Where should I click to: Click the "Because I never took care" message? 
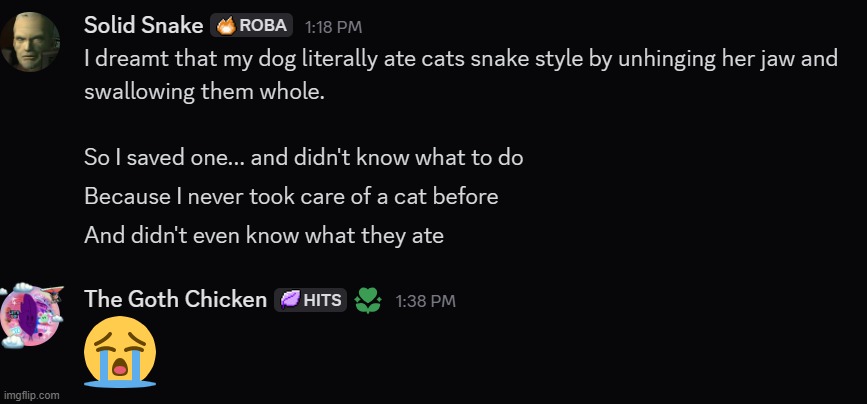pos(291,197)
